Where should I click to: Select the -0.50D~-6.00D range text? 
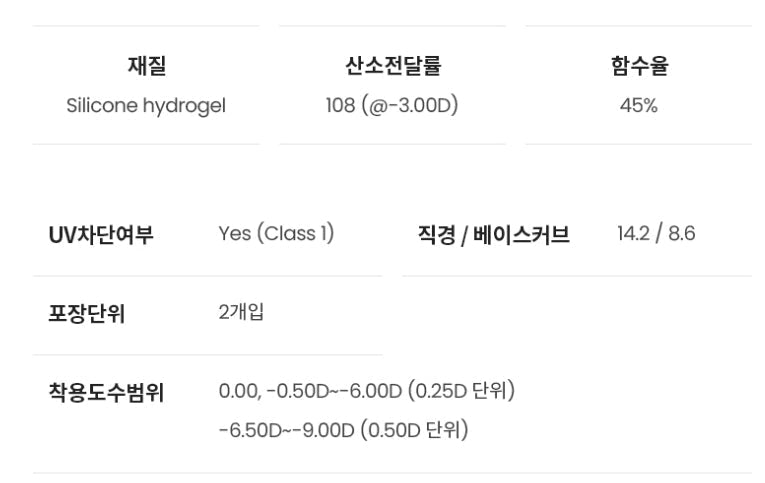[333, 391]
